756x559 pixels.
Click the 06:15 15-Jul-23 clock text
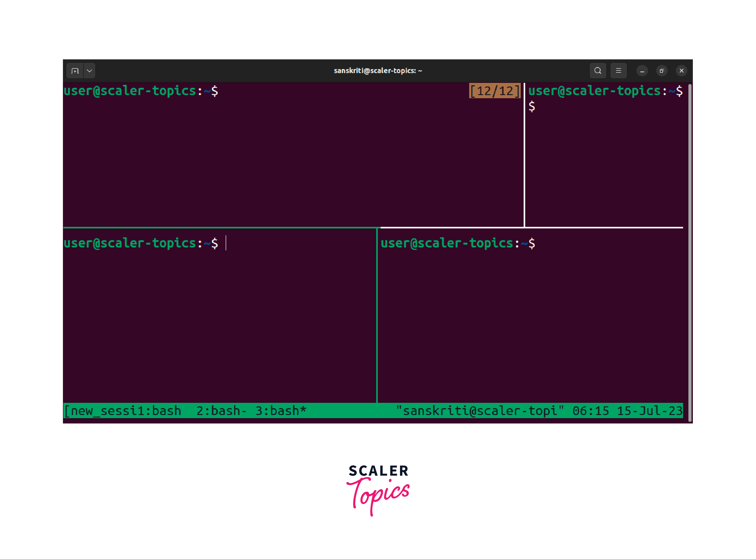[x=627, y=410]
